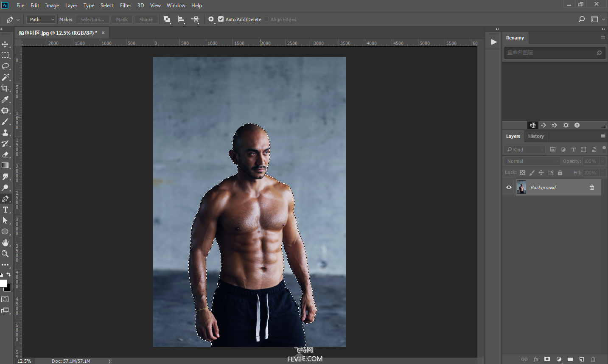
Task: Select the Zoom tool
Action: click(5, 254)
